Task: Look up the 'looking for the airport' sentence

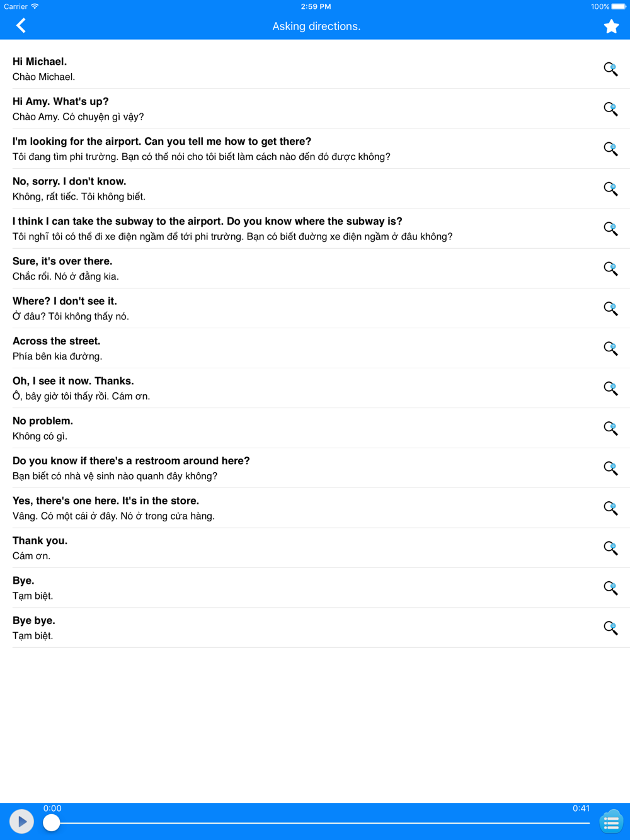Action: [x=610, y=149]
